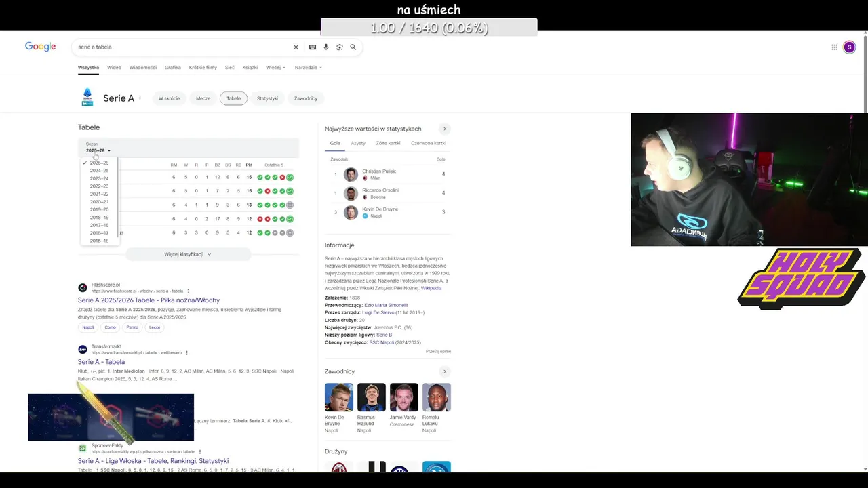Select the Statystyki tab for Serie A
This screenshot has width=868, height=488.
267,98
